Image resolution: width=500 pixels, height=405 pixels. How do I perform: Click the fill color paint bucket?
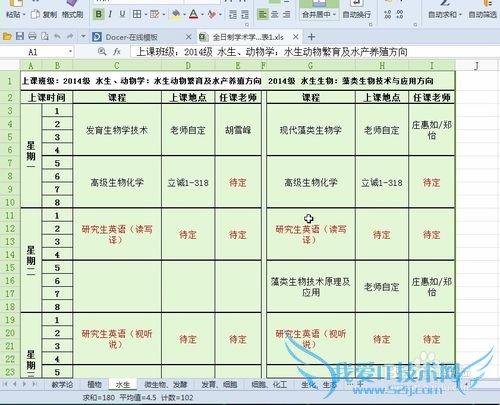tap(176, 14)
